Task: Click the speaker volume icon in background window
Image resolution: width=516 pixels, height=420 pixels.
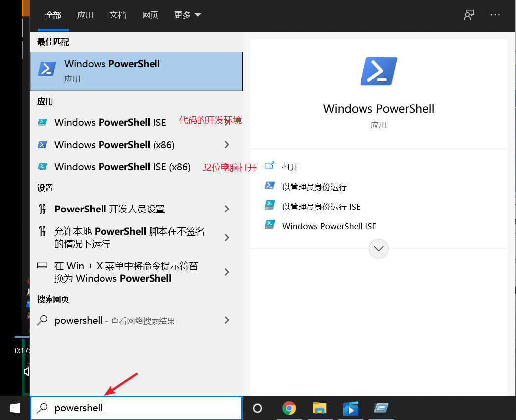Action: 26,372
